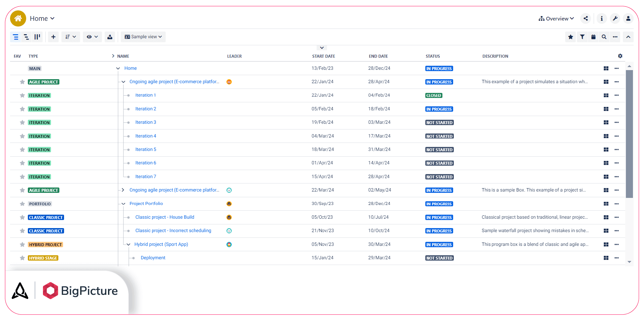The width and height of the screenshot is (644, 322).
Task: Open column settings gear icon
Action: [620, 56]
